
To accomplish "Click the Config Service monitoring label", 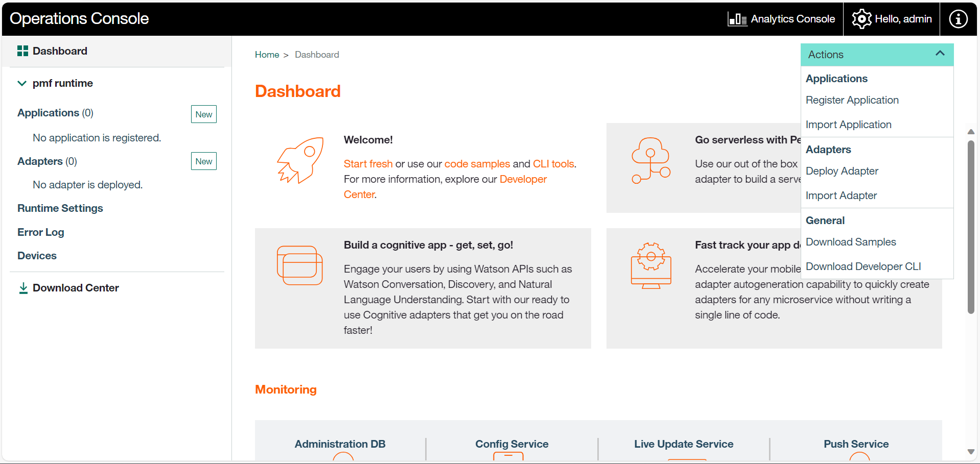I will point(511,444).
